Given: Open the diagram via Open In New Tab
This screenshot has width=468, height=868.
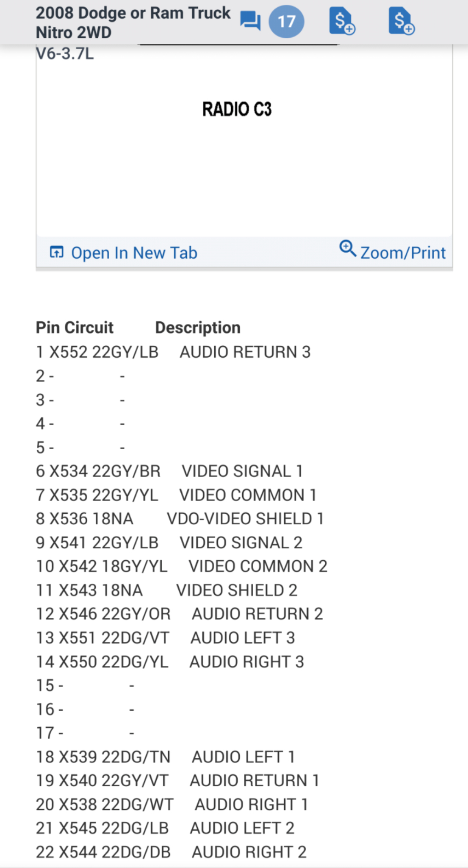Looking at the screenshot, I should pos(134,253).
